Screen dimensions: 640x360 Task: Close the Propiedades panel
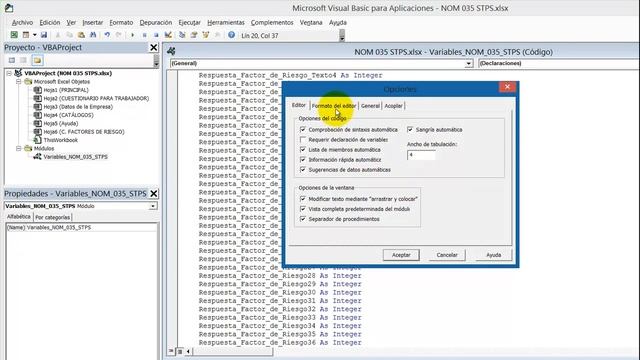tap(154, 193)
